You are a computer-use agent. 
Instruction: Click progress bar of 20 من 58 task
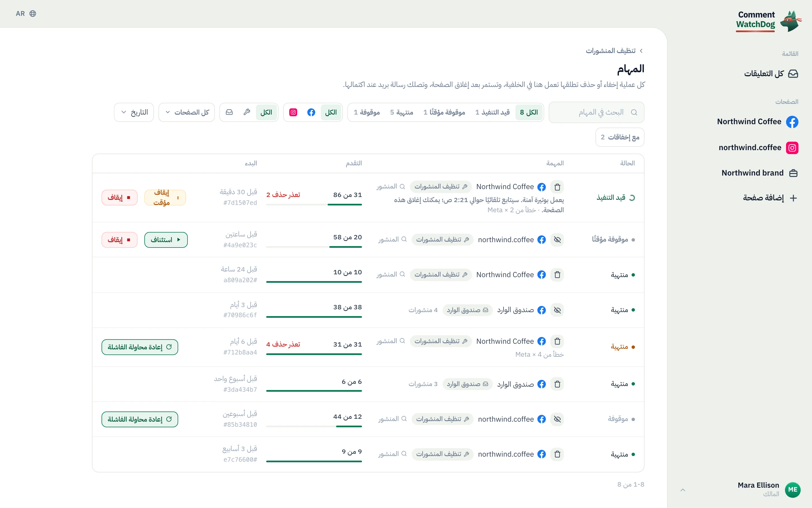click(314, 247)
